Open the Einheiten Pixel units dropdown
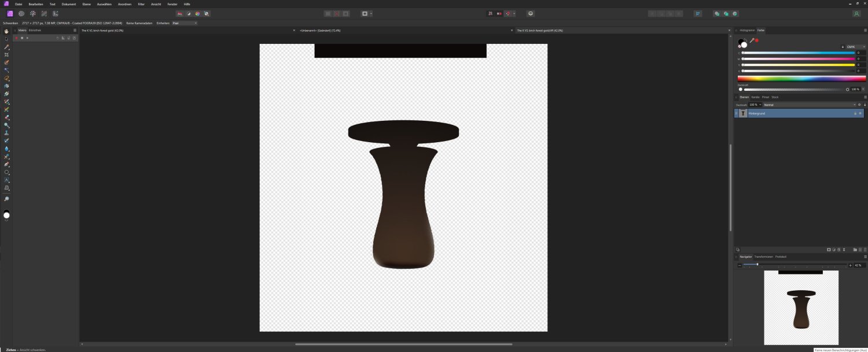 (185, 23)
